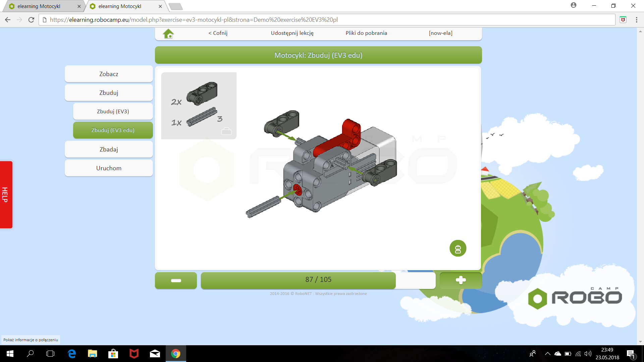Image resolution: width=644 pixels, height=362 pixels.
Task: Select Zbuduj in the side menu
Action: coord(109,93)
